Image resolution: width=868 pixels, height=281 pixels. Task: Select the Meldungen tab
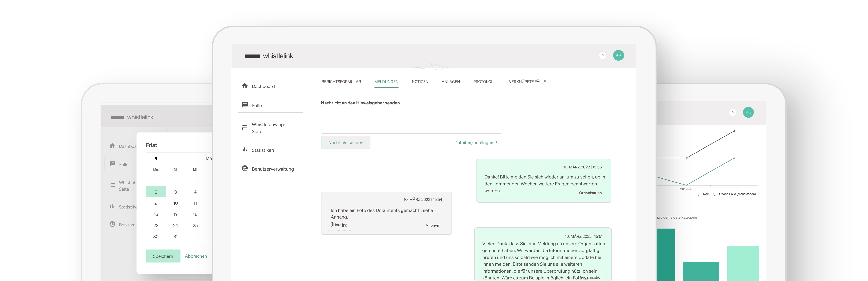coord(386,82)
